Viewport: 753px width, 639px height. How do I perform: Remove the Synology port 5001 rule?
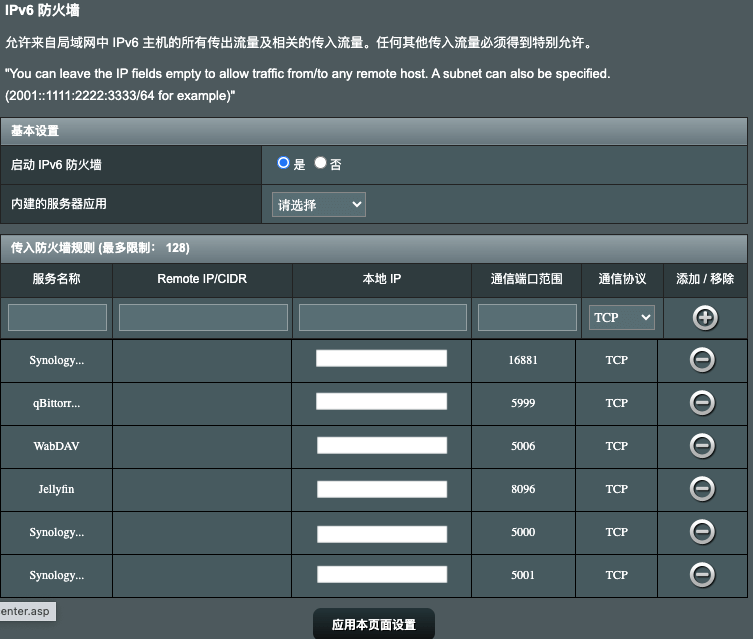tap(702, 575)
